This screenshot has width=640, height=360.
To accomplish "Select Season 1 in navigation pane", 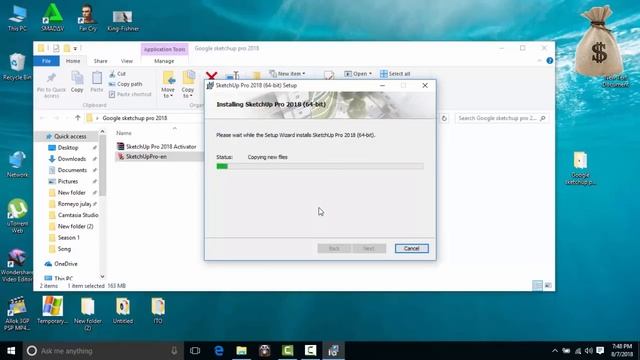I will pyautogui.click(x=68, y=237).
